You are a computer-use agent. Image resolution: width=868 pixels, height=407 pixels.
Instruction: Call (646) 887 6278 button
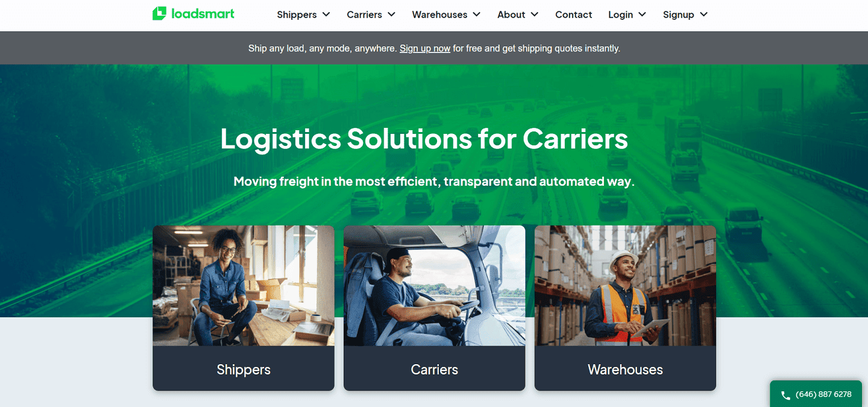coord(819,394)
